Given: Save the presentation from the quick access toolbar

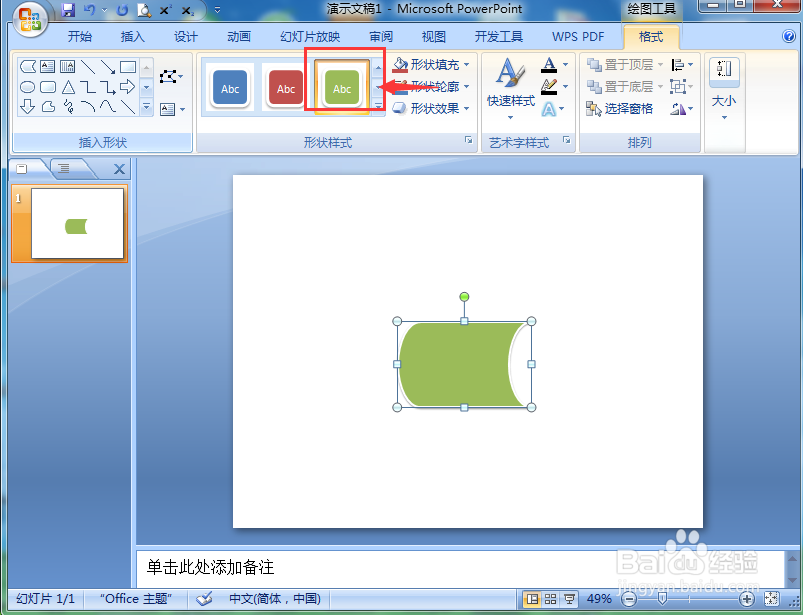Looking at the screenshot, I should tap(68, 10).
